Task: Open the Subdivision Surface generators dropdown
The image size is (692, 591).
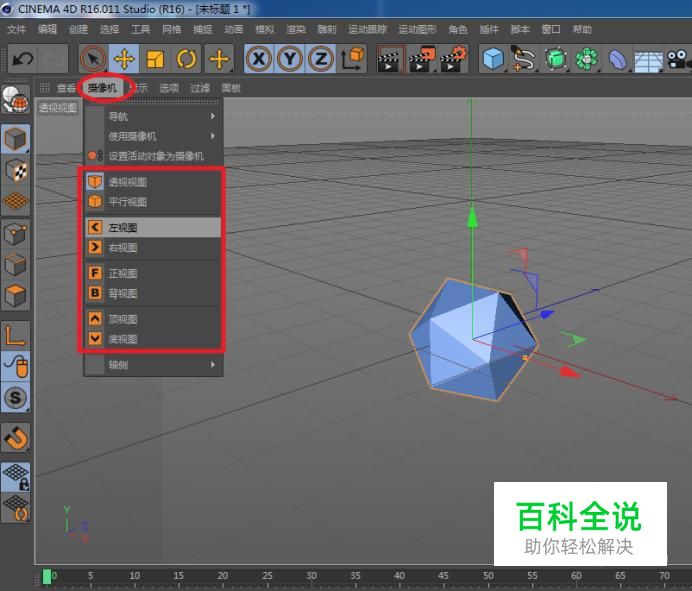Action: click(555, 59)
